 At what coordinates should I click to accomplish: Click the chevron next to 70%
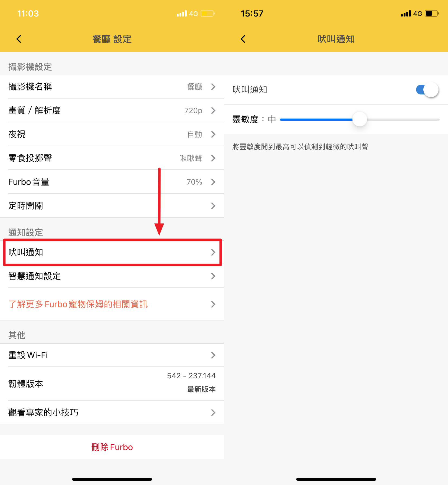pyautogui.click(x=213, y=182)
